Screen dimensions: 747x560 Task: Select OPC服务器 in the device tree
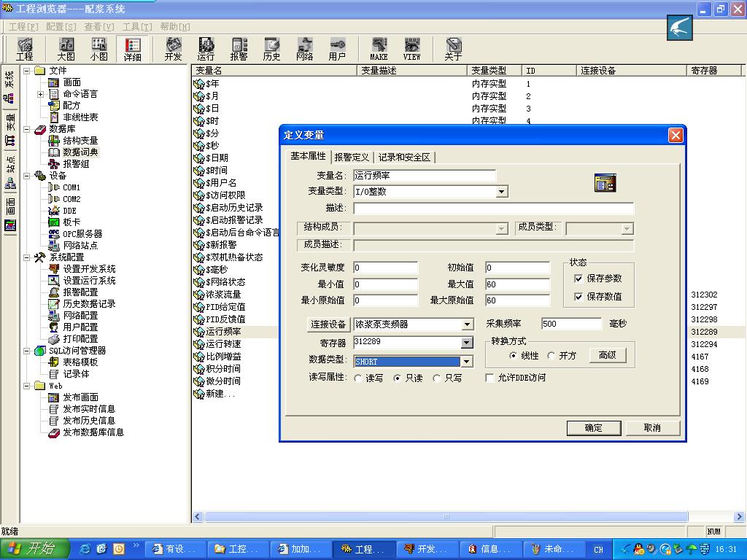(x=82, y=234)
